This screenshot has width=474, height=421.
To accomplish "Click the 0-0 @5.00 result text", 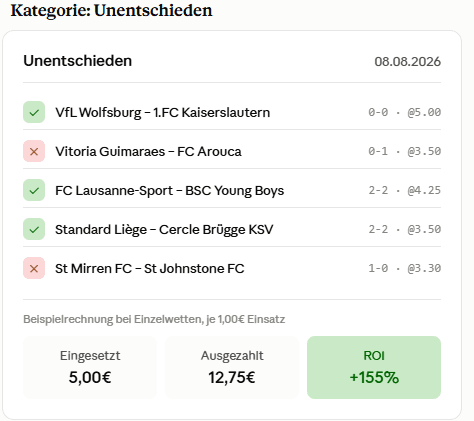I will point(404,112).
